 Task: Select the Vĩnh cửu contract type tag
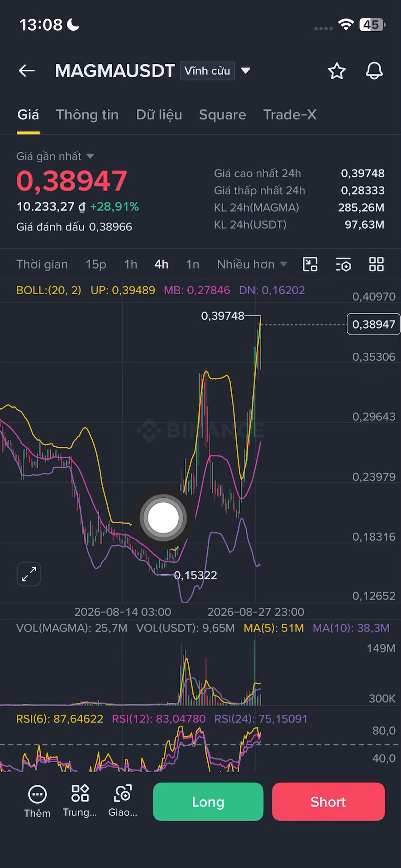[207, 71]
